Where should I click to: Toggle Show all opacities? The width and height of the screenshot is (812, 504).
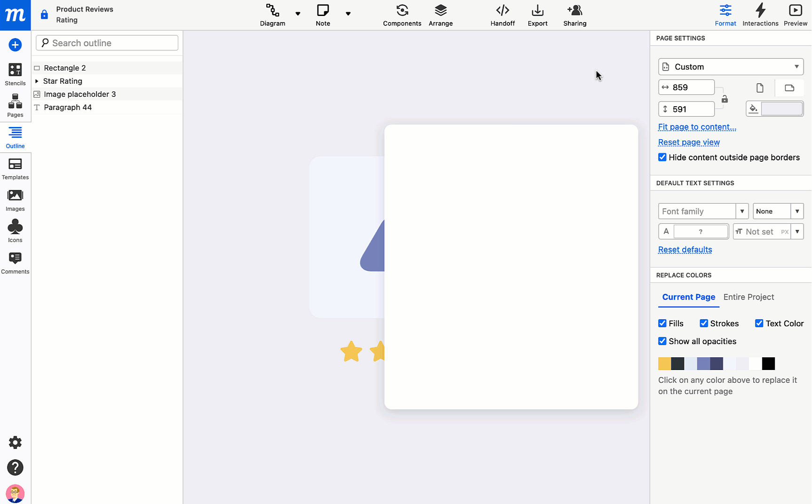click(x=662, y=341)
